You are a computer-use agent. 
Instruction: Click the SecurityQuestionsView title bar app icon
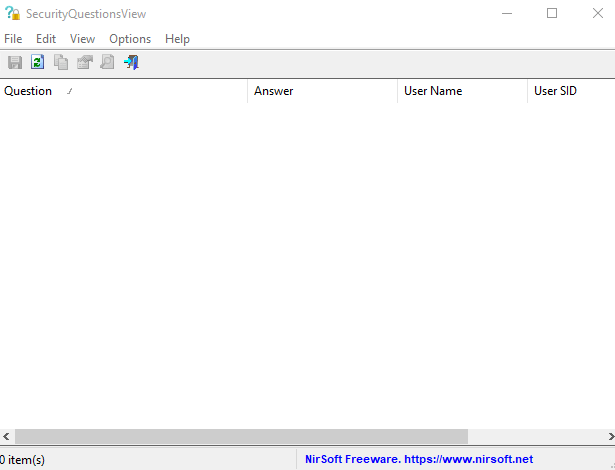click(x=13, y=13)
